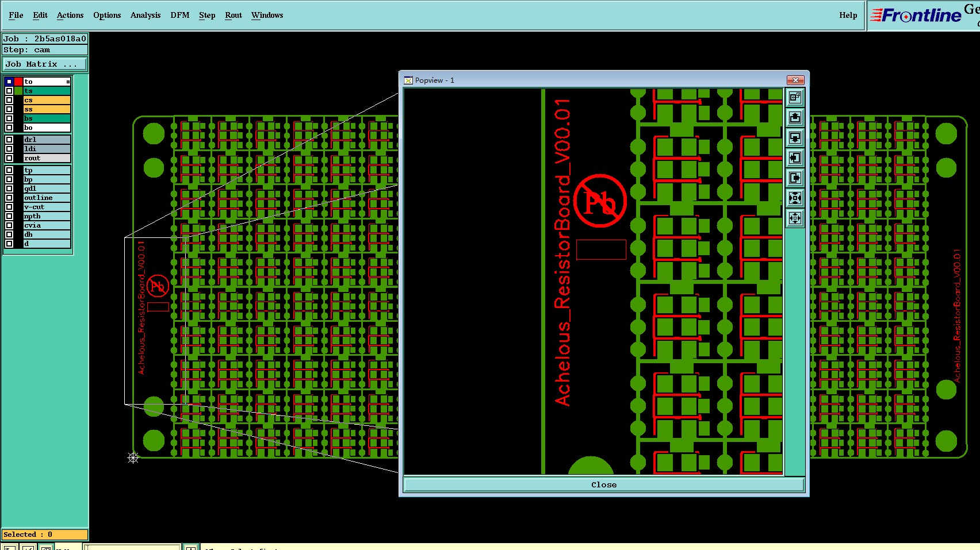Select the 'cs' layer name

point(47,100)
